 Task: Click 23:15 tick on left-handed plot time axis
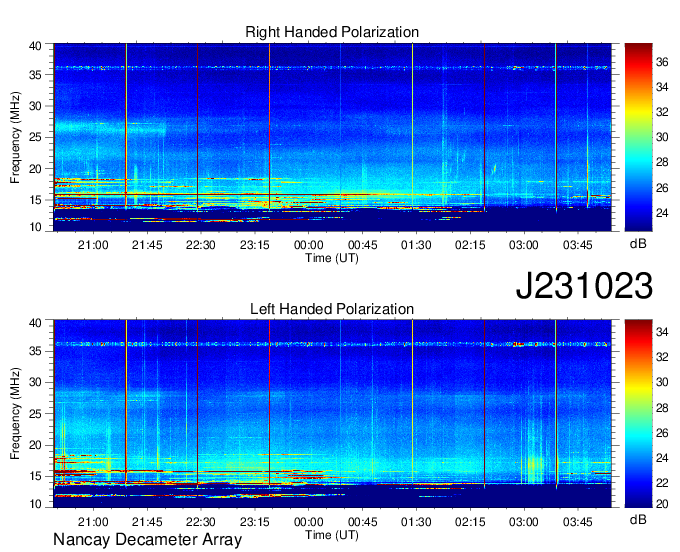click(x=255, y=522)
